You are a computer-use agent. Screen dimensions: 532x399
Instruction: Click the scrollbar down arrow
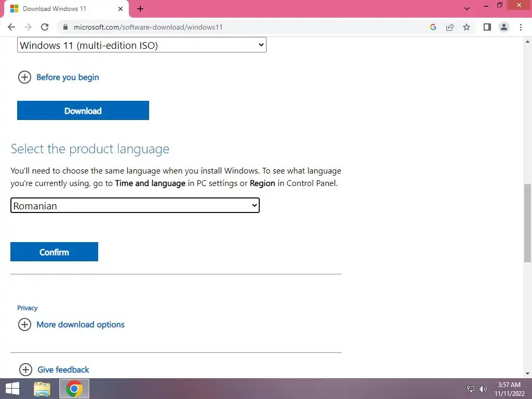coord(527,374)
